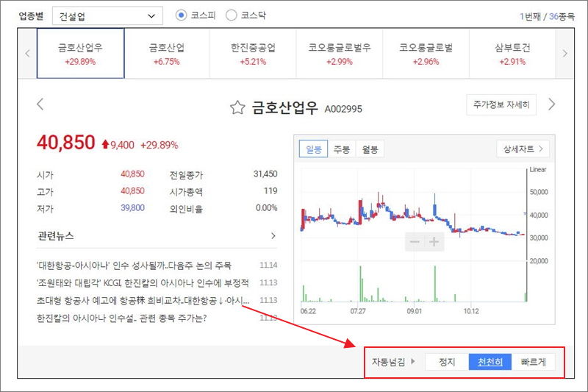Viewport: 588px width, 392px height.
Task: Click 시가총액 value 119
Action: point(270,191)
